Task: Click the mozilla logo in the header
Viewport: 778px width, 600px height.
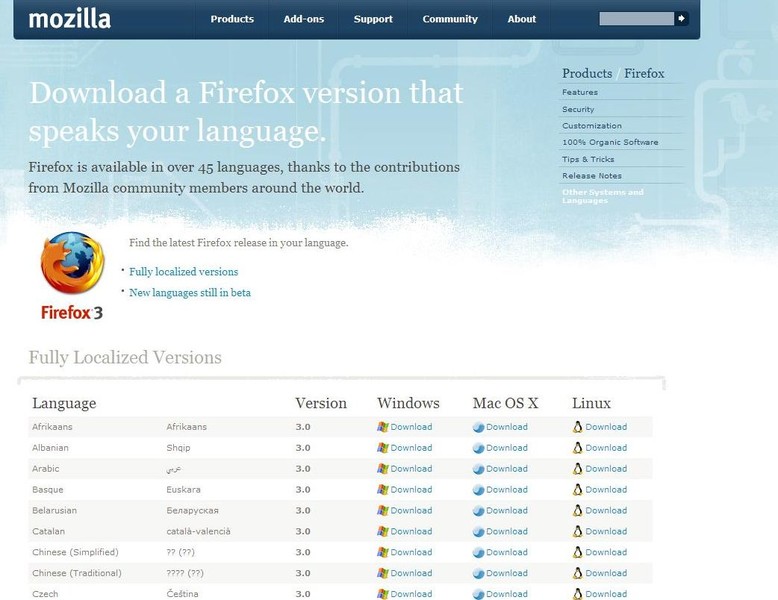Action: coord(70,19)
